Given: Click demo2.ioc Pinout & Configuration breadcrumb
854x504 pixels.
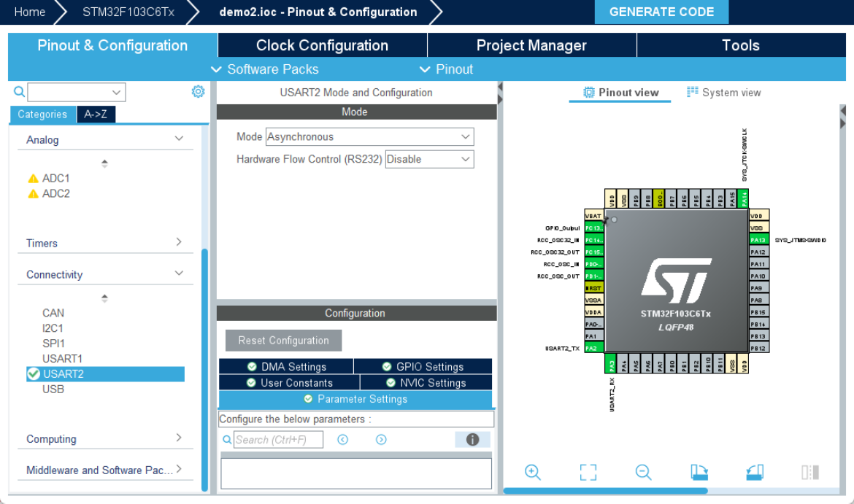Looking at the screenshot, I should click(318, 12).
